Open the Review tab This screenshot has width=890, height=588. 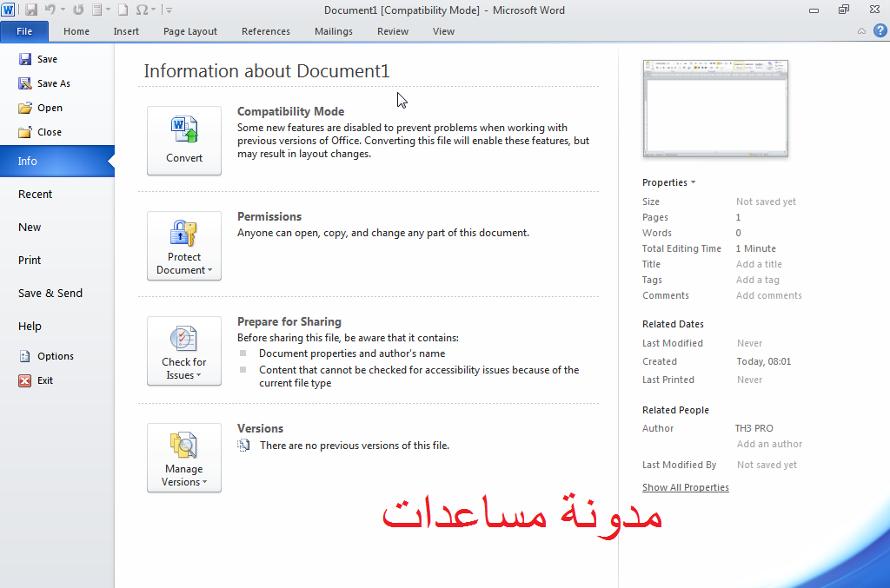click(x=393, y=31)
